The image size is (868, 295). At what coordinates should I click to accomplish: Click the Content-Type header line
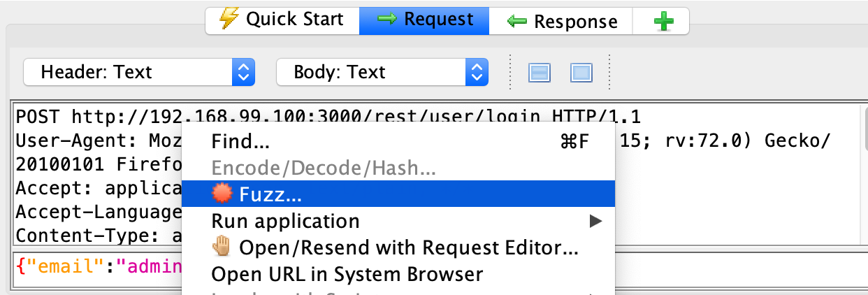98,236
